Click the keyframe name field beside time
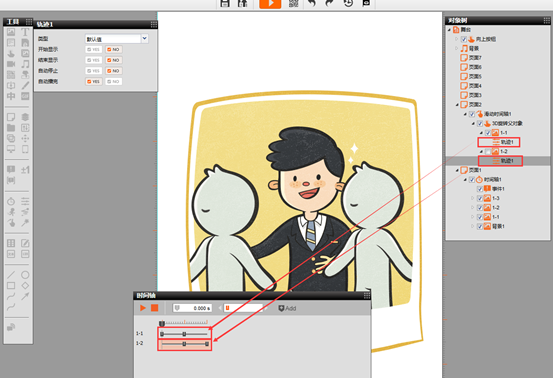The width and height of the screenshot is (553, 378). pos(244,308)
